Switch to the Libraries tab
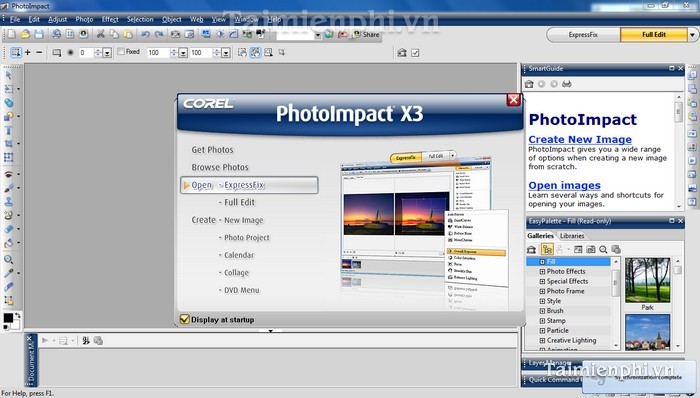Image resolution: width=700 pixels, height=398 pixels. tap(572, 236)
